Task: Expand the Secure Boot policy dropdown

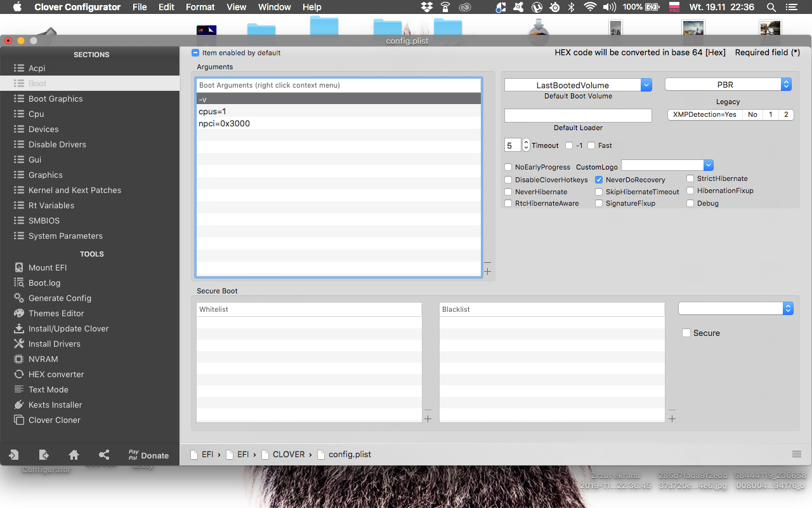Action: point(736,308)
